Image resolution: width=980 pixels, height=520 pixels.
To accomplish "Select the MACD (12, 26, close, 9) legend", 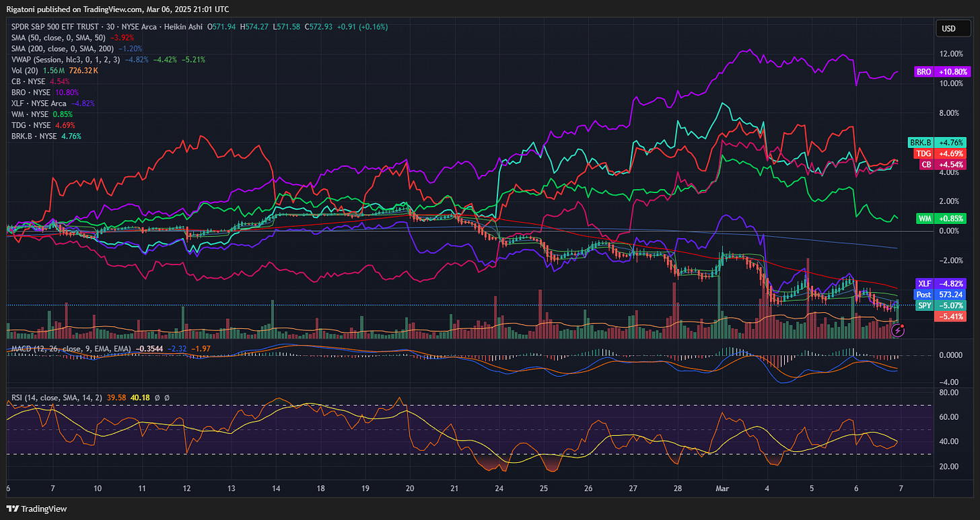I will pos(72,348).
